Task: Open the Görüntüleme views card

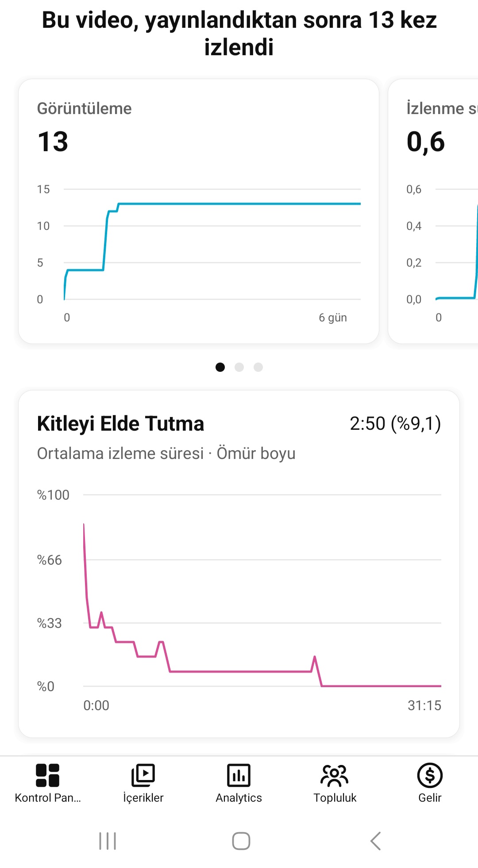Action: tap(198, 211)
